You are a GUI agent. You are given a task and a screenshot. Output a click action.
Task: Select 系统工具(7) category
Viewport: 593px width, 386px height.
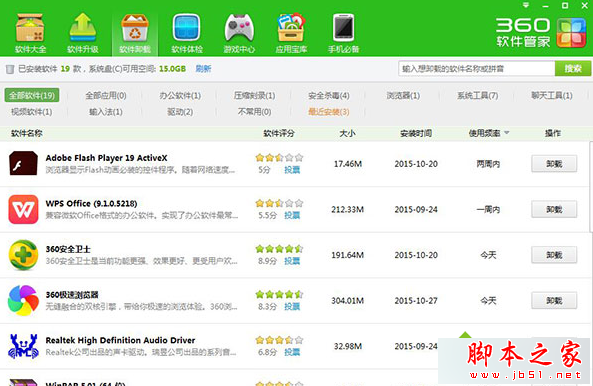click(477, 96)
